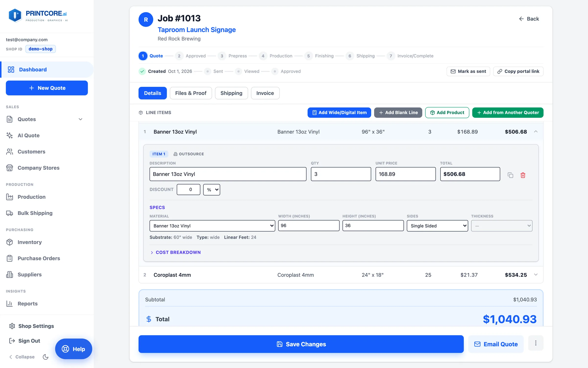Expand the Coroplast 4mm line item
The image size is (588, 368).
(x=536, y=275)
